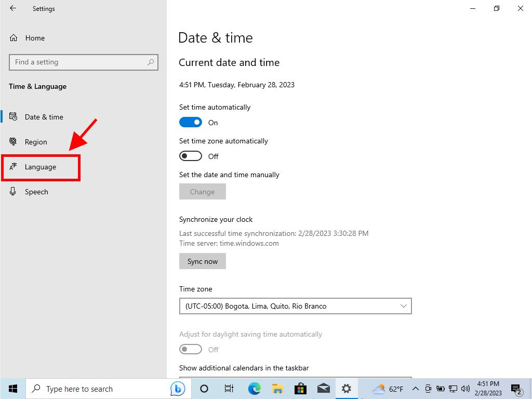Turn off Set time automatically
This screenshot has height=399, width=532.
click(x=190, y=123)
